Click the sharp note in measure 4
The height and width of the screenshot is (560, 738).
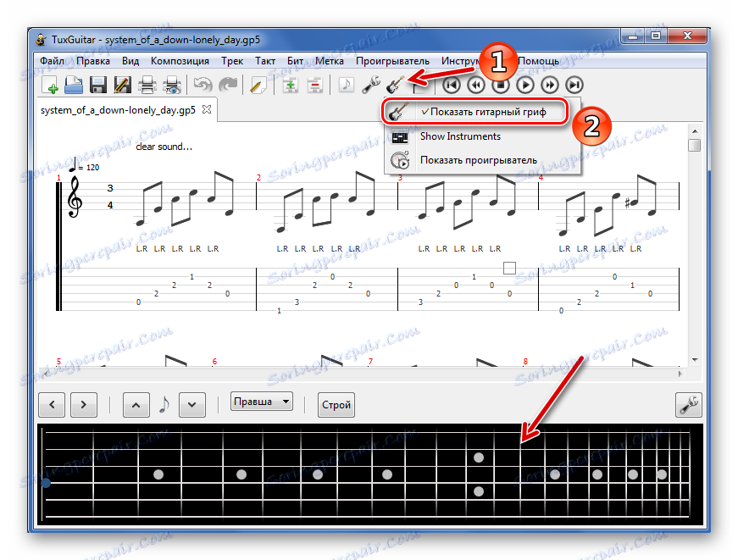tap(632, 202)
